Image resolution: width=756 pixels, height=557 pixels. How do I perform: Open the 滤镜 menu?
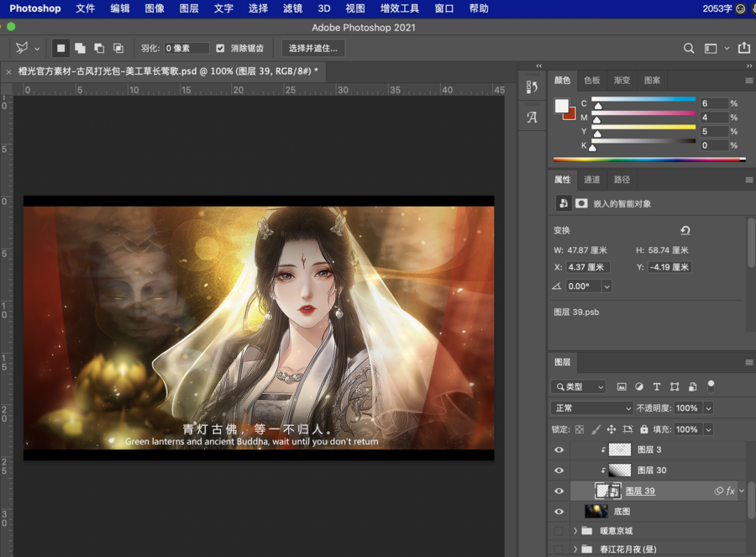click(292, 8)
